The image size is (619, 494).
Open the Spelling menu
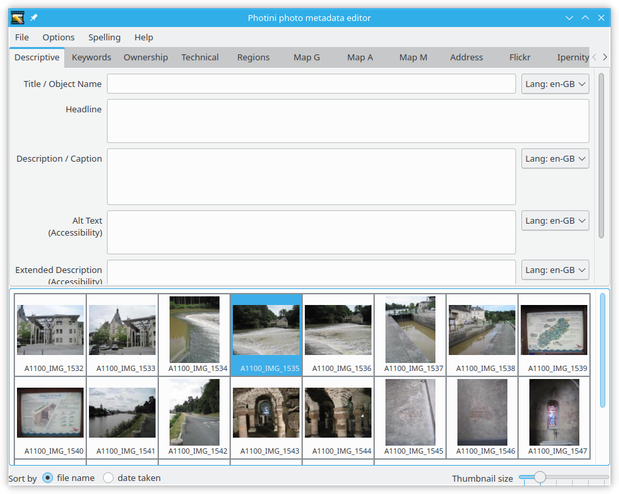[104, 38]
